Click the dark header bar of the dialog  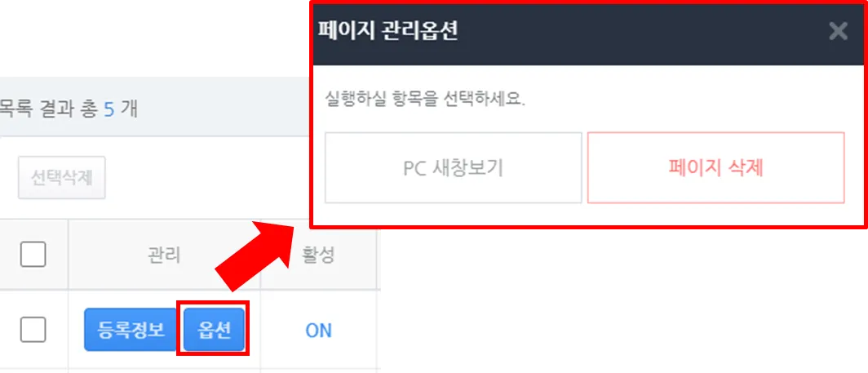589,33
